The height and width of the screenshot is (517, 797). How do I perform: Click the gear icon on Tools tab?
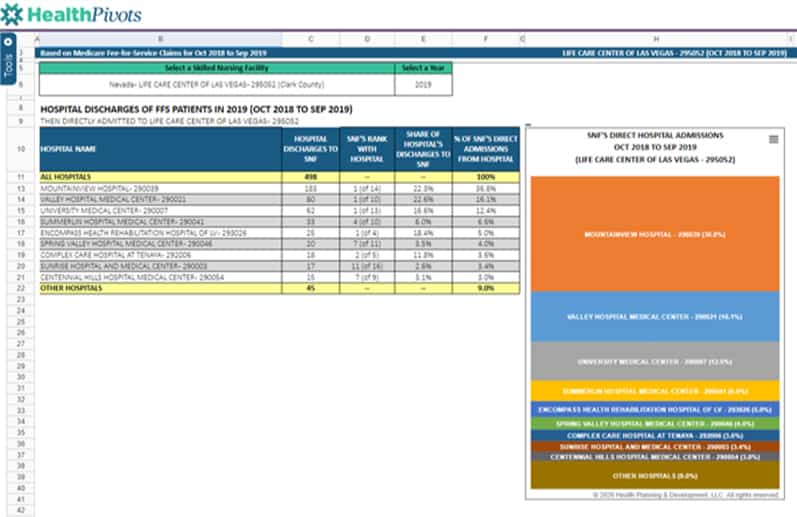[x=8, y=42]
